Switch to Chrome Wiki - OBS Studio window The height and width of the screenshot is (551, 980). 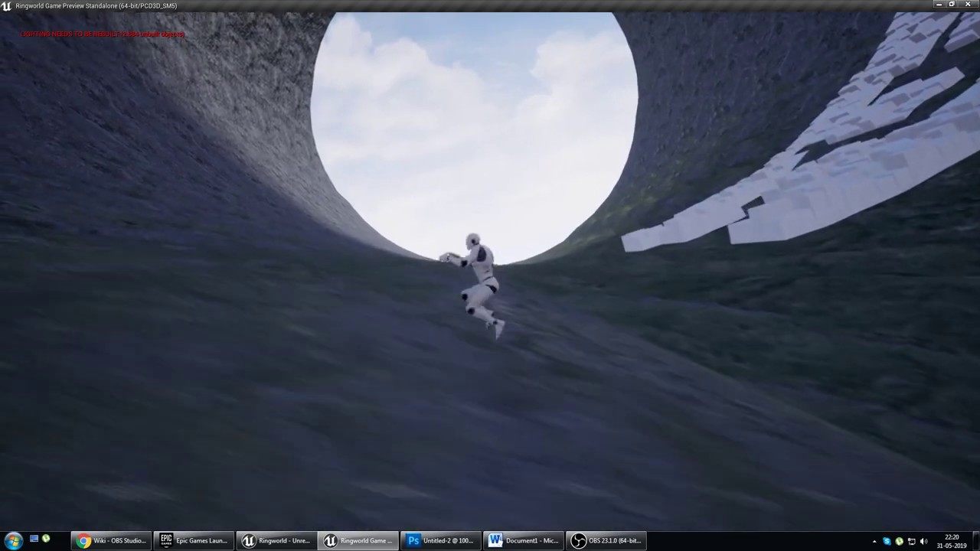[x=112, y=541]
